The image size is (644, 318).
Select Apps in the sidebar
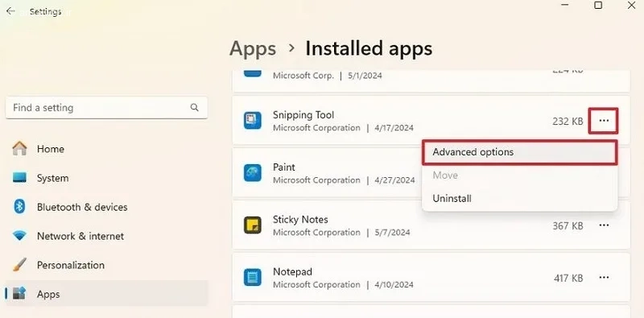[106, 294]
